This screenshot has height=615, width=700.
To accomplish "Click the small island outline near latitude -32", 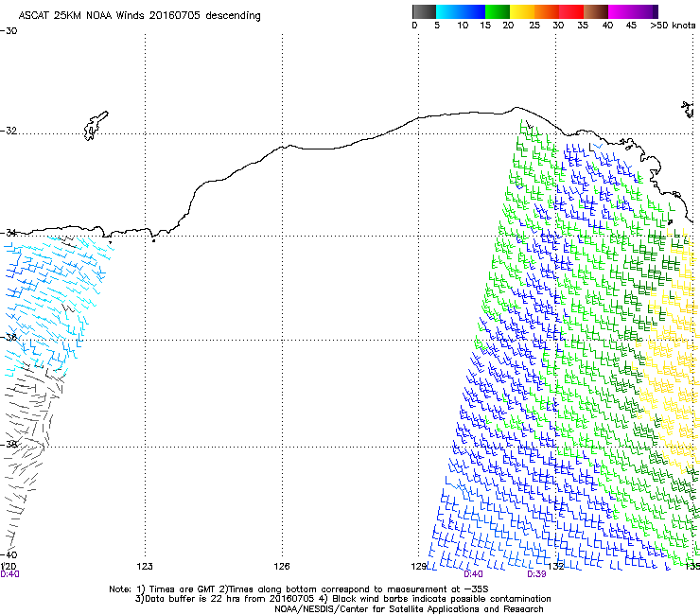I will [x=96, y=126].
